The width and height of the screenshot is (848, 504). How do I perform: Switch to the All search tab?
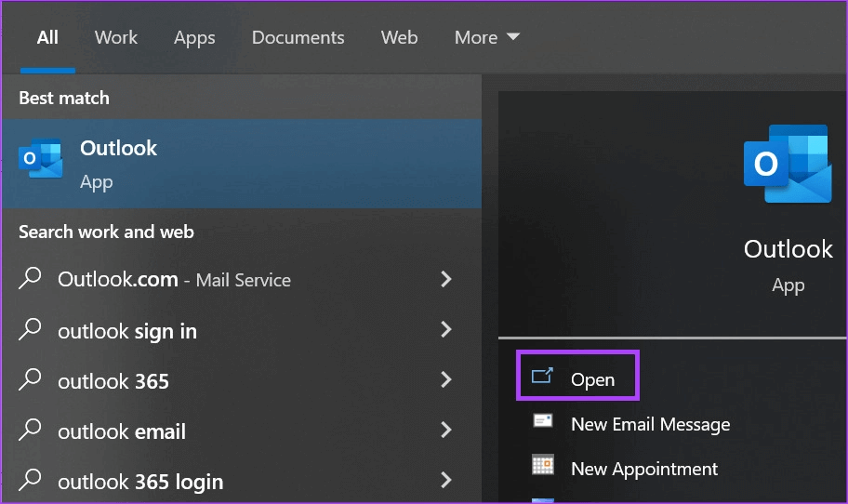pyautogui.click(x=47, y=37)
